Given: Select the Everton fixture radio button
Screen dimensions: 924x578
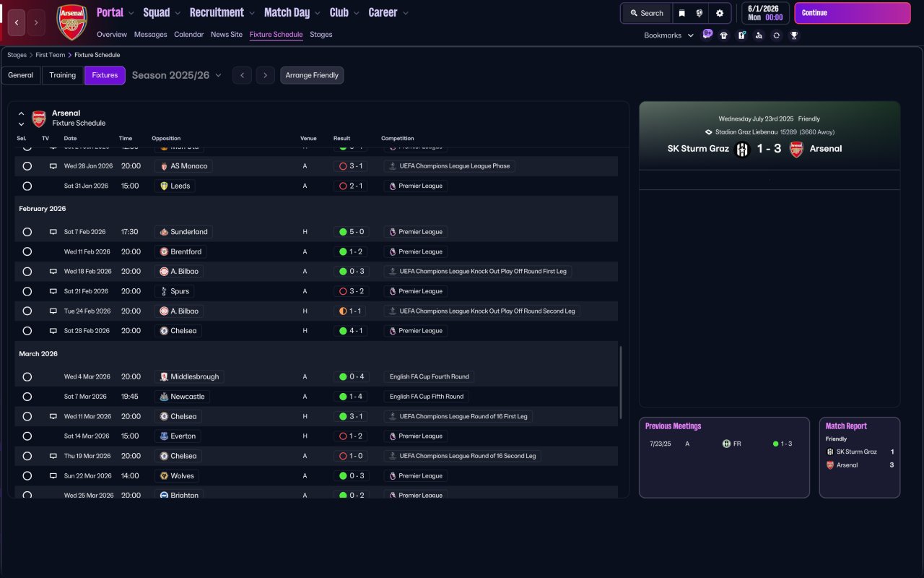Looking at the screenshot, I should point(27,436).
